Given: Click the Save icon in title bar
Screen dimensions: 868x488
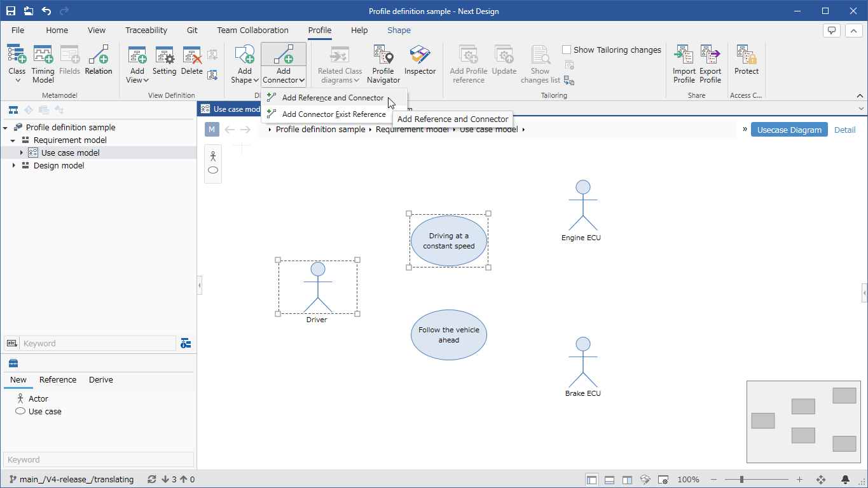Looking at the screenshot, I should [11, 11].
